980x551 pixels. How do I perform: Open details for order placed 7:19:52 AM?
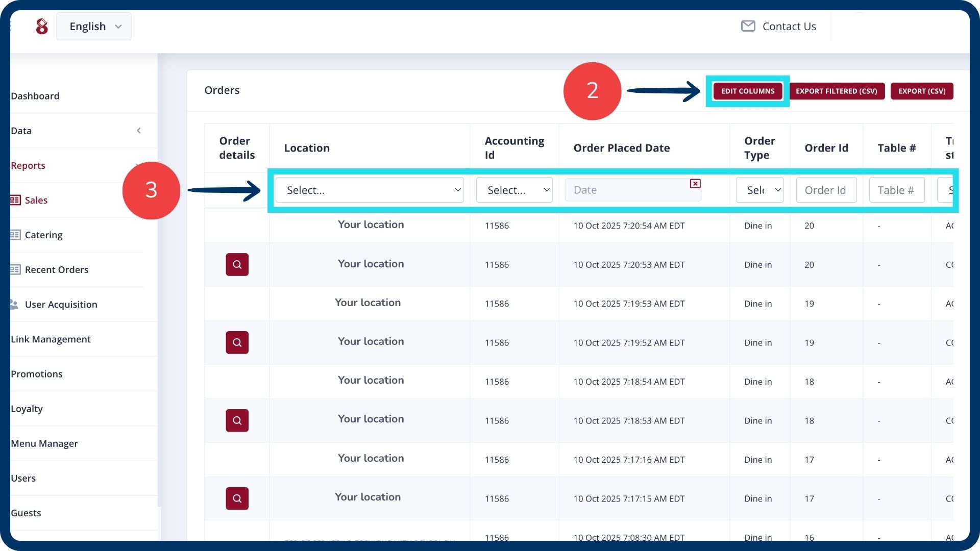click(x=237, y=342)
